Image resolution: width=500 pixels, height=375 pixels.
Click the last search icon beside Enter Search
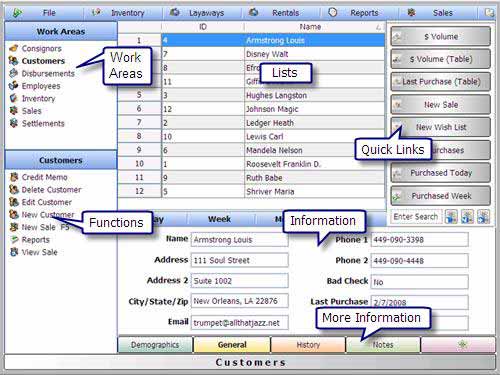(x=483, y=217)
